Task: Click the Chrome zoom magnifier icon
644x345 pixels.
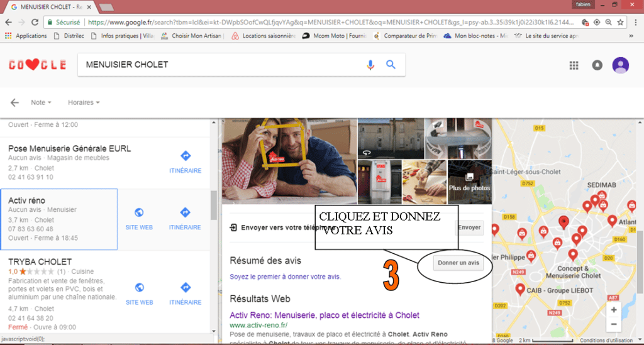Action: [x=608, y=22]
